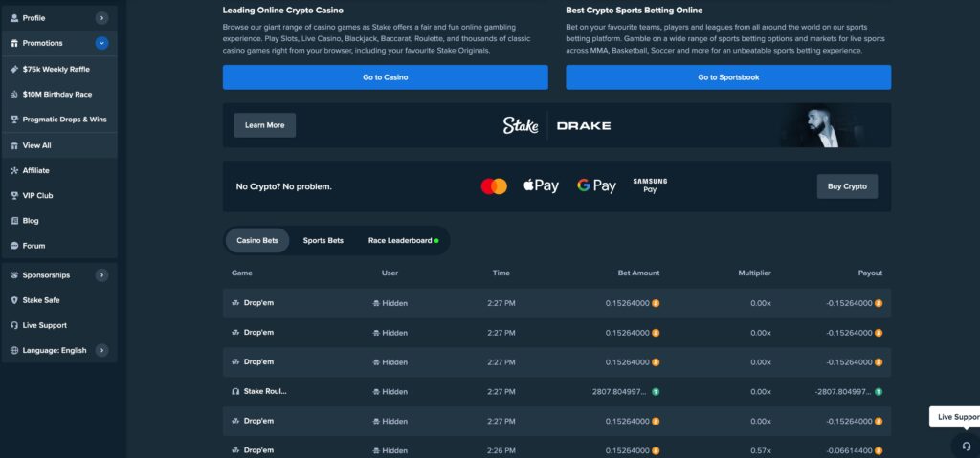
Task: Click View All promotions link
Action: pos(59,145)
